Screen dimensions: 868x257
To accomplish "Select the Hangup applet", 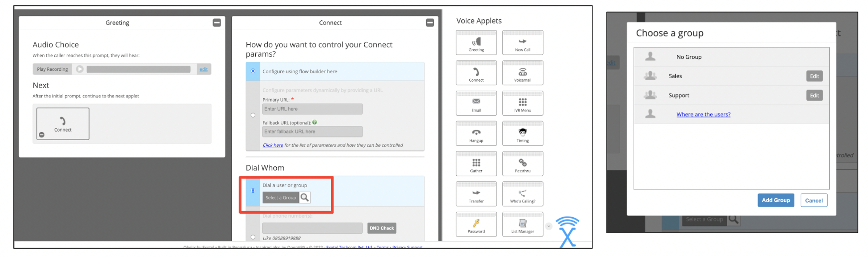I will point(476,134).
